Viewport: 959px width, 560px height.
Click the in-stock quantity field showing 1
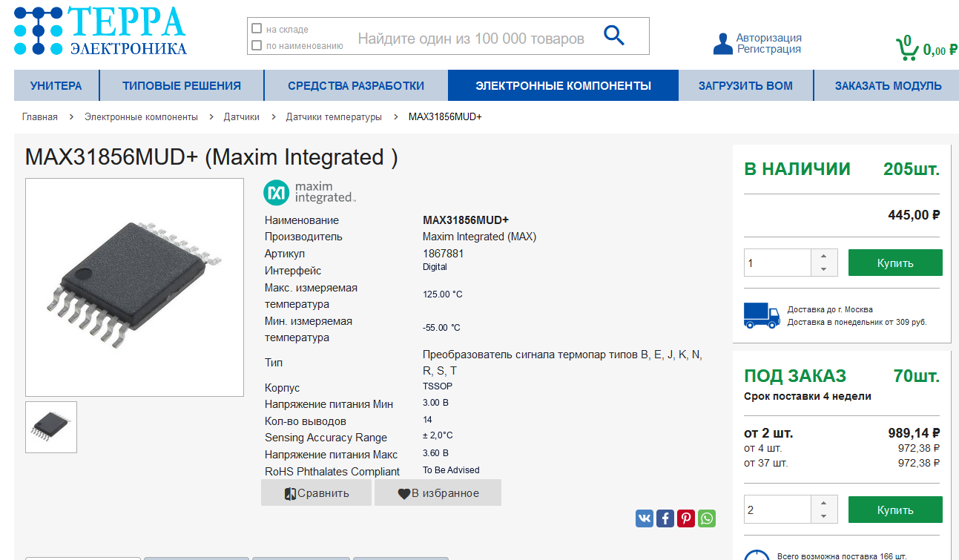(x=777, y=263)
